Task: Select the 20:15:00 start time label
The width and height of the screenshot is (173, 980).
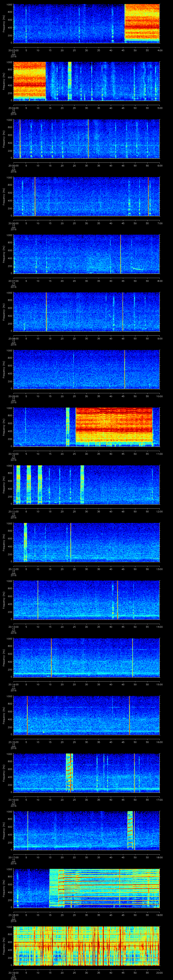Action: 13,742
